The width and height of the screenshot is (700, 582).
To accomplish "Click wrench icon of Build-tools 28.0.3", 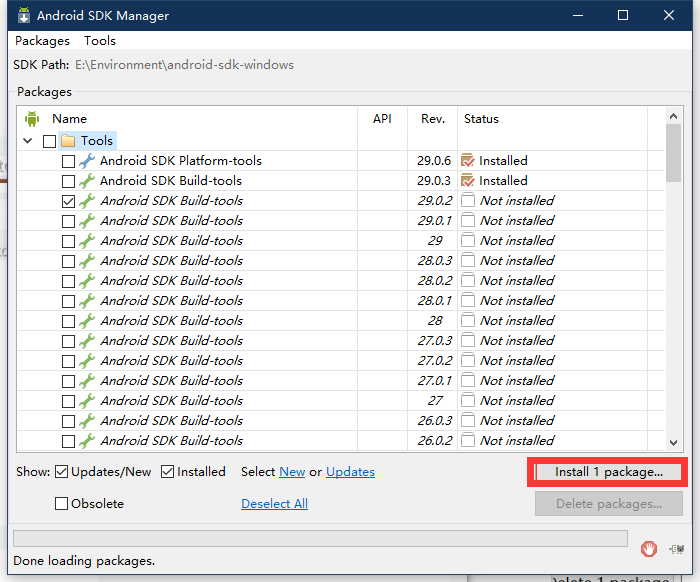I will click(x=87, y=261).
